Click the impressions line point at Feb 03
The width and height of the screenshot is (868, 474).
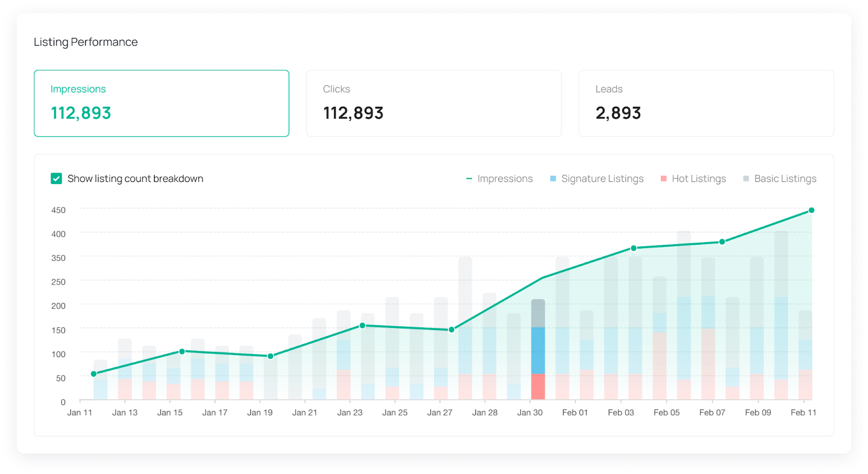[634, 248]
